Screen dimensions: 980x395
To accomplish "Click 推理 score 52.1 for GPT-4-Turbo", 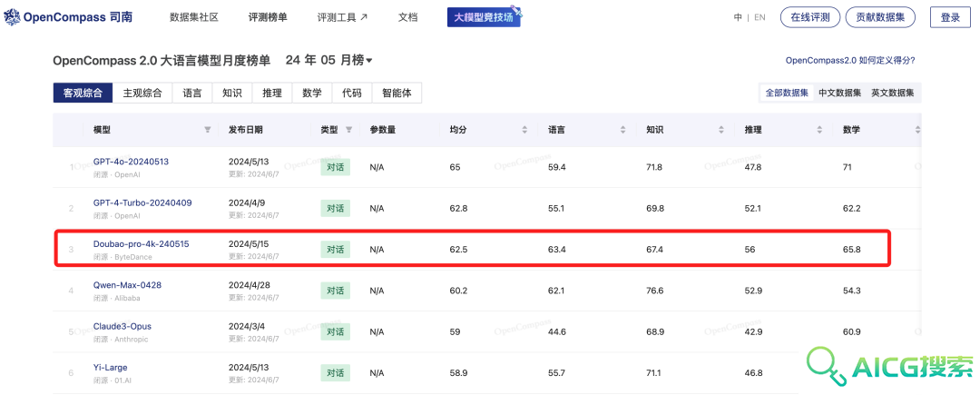I will [x=753, y=208].
